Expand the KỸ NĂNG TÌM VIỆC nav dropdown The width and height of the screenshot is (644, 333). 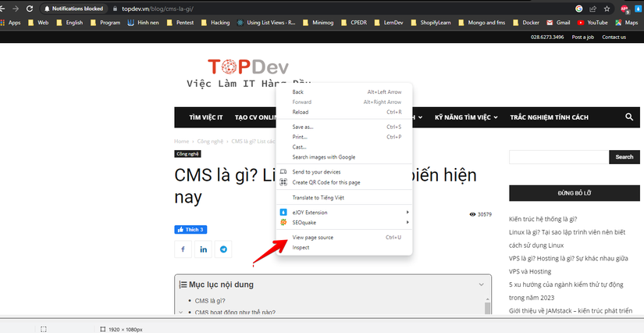pyautogui.click(x=466, y=117)
